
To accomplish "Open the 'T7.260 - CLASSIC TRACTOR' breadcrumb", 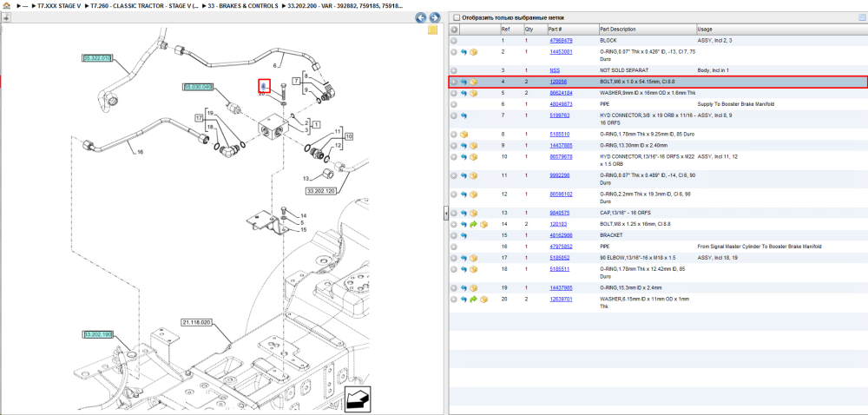I will coord(146,5).
